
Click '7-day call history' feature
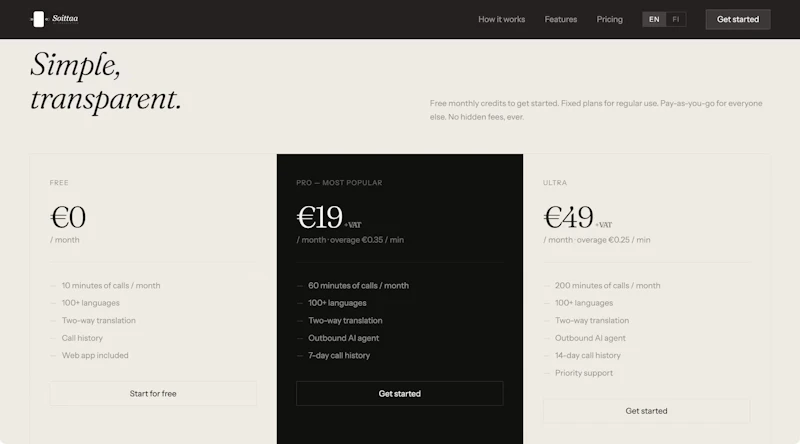[x=339, y=355]
